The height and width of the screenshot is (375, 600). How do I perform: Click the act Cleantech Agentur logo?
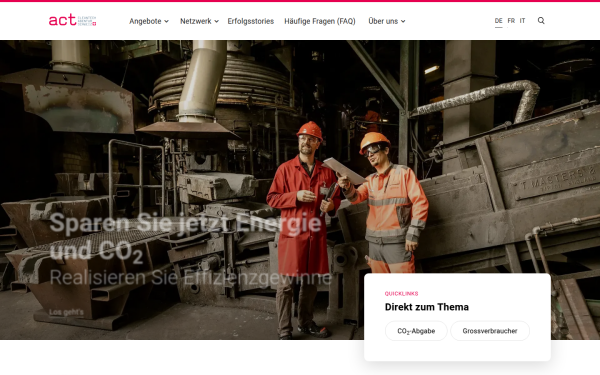coord(72,20)
